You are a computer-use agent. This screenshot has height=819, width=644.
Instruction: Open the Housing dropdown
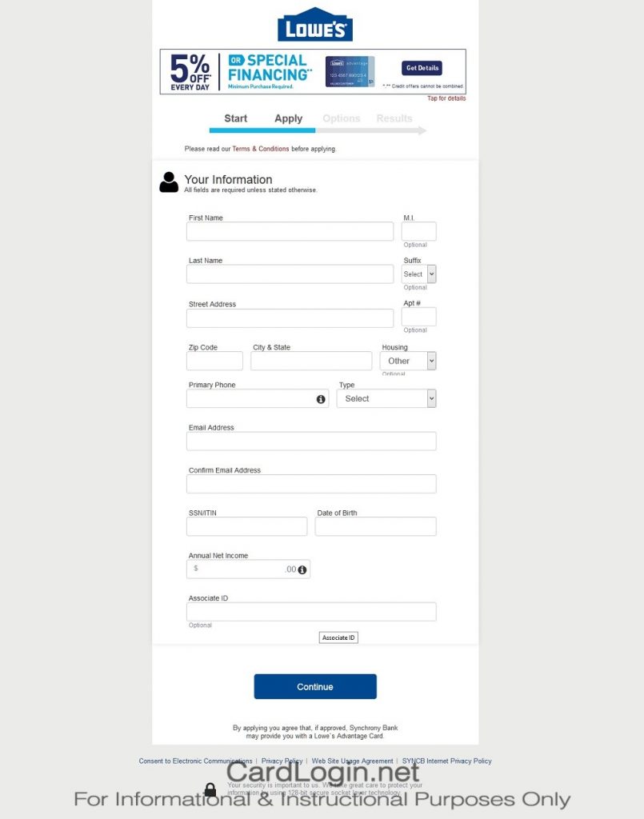[408, 361]
